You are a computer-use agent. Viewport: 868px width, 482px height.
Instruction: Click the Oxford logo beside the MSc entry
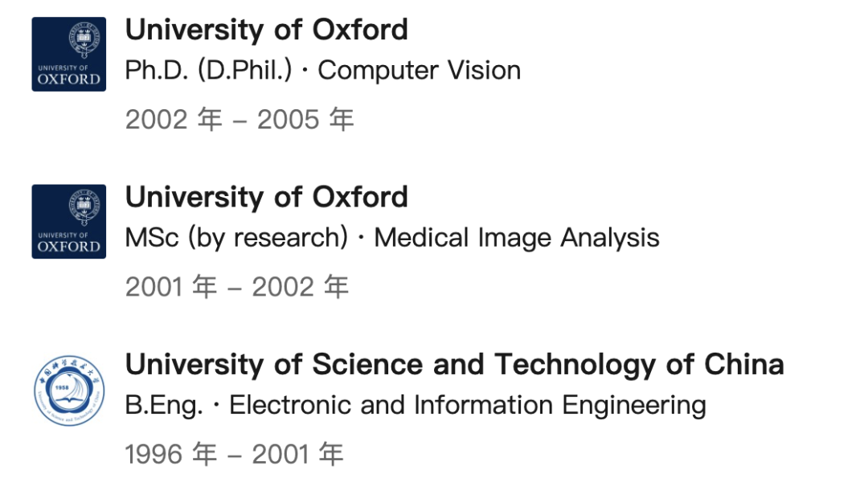pyautogui.click(x=69, y=222)
